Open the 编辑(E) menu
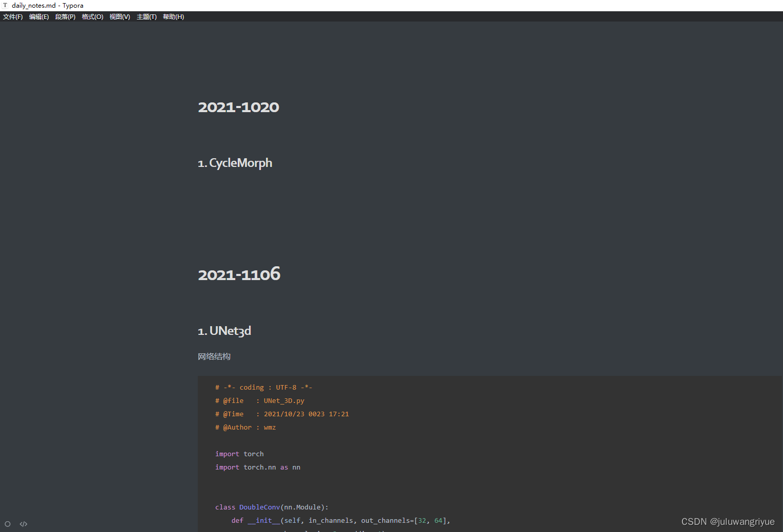The height and width of the screenshot is (532, 783). tap(39, 17)
